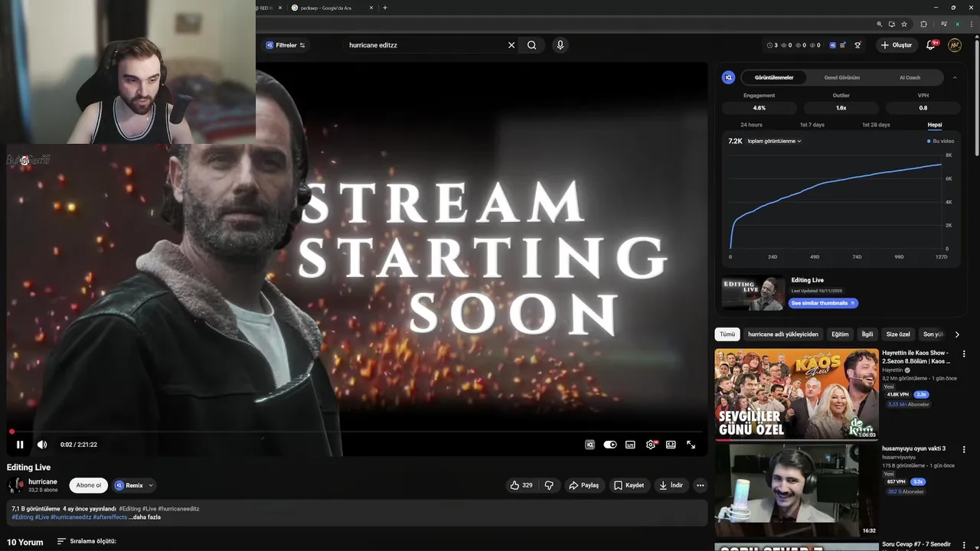Screen dimensions: 980x551
Task: Subscribe with the Abone ol button
Action: pyautogui.click(x=88, y=485)
